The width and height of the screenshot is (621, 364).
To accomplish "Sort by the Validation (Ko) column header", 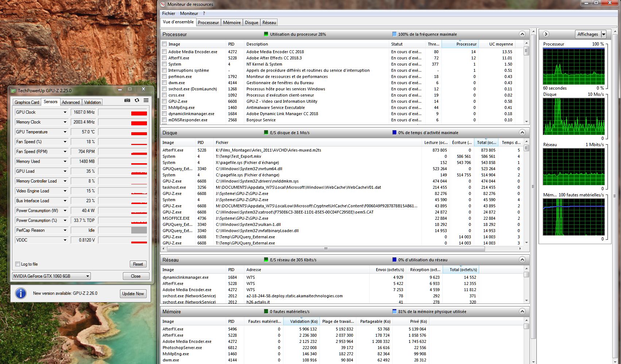I will (x=301, y=321).
